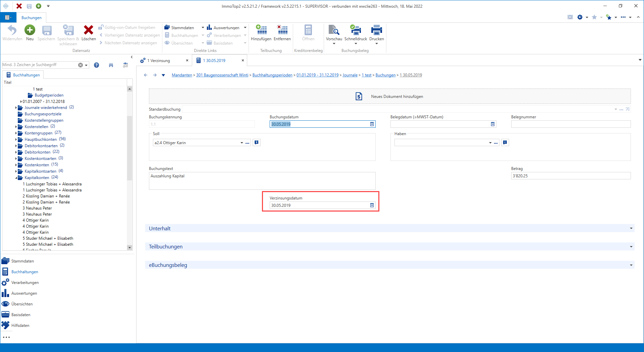Viewport: 644px width, 352px height.
Task: Select the Buchungen ribbon tab
Action: pyautogui.click(x=32, y=18)
